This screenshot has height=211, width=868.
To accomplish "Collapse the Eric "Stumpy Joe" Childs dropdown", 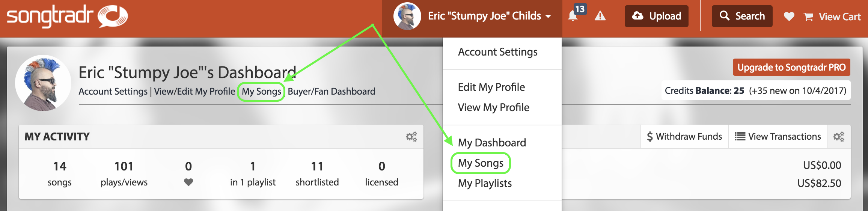I will click(490, 16).
